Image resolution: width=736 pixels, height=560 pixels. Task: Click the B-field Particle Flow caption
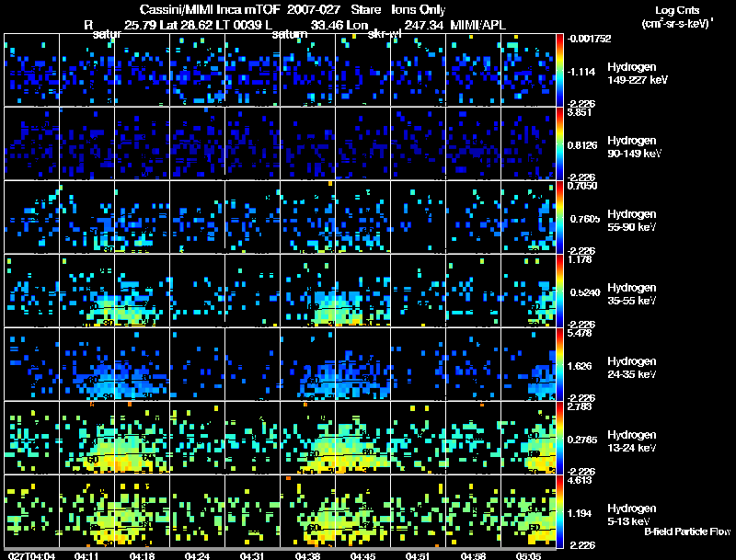tap(687, 531)
